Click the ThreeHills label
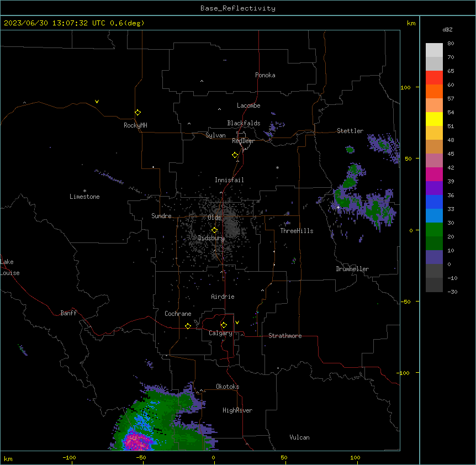The image size is (476, 465). pos(297,231)
